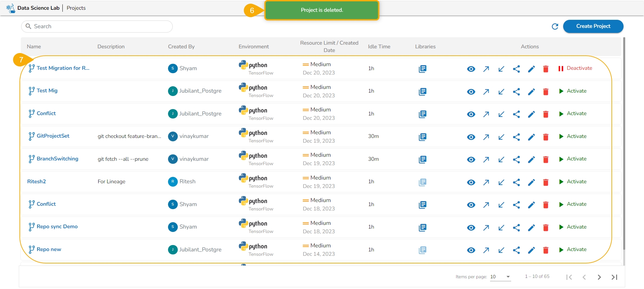The image size is (644, 289).
Task: Click the Projects breadcrumb in header
Action: tap(76, 8)
